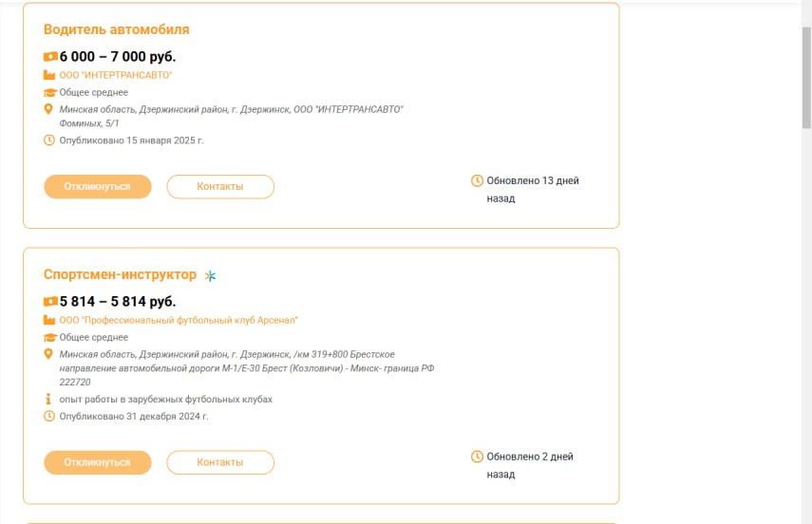
Task: Click money icon next to 6 000 – 7 000 руб.
Action: click(x=50, y=56)
